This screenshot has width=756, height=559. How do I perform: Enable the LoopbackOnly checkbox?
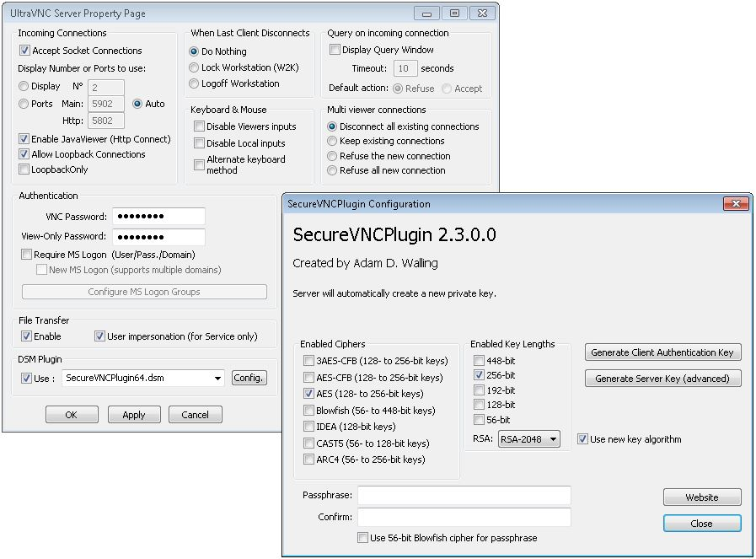pyautogui.click(x=24, y=169)
